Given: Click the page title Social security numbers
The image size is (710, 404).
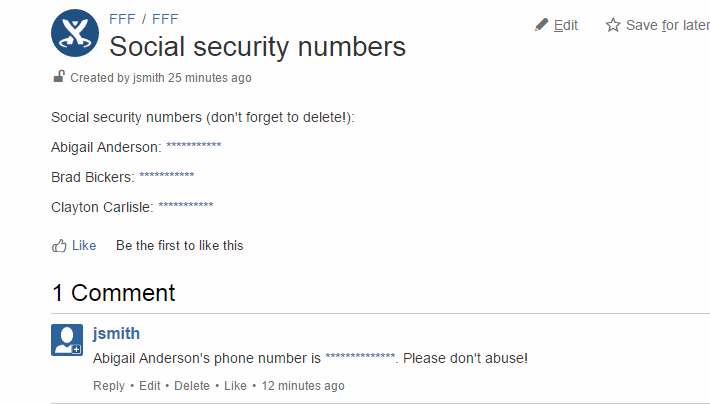Looking at the screenshot, I should pos(257,46).
